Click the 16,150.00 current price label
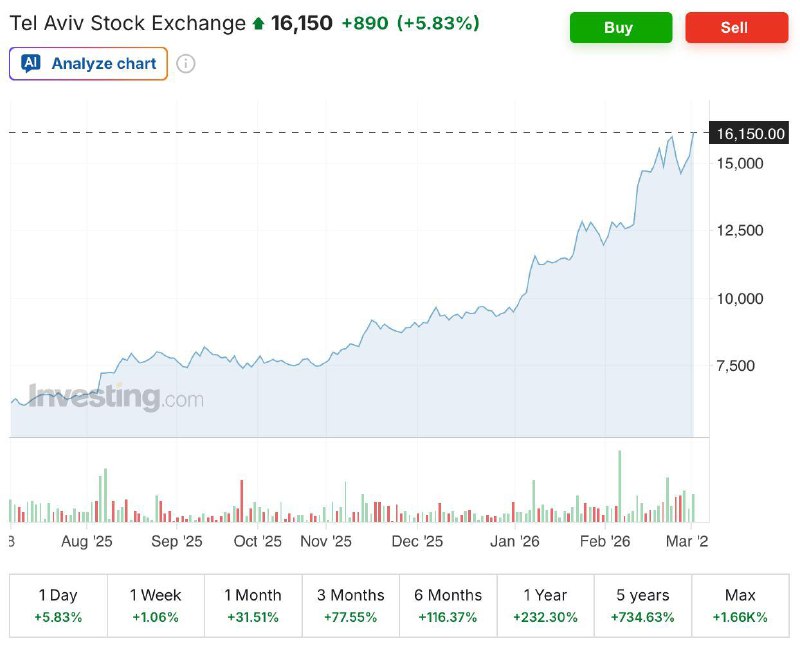The height and width of the screenshot is (650, 800). tap(750, 133)
